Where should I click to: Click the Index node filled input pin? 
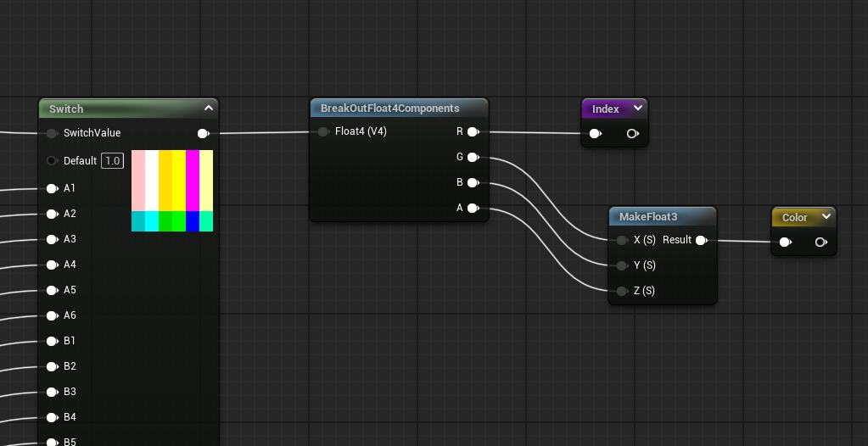[596, 133]
